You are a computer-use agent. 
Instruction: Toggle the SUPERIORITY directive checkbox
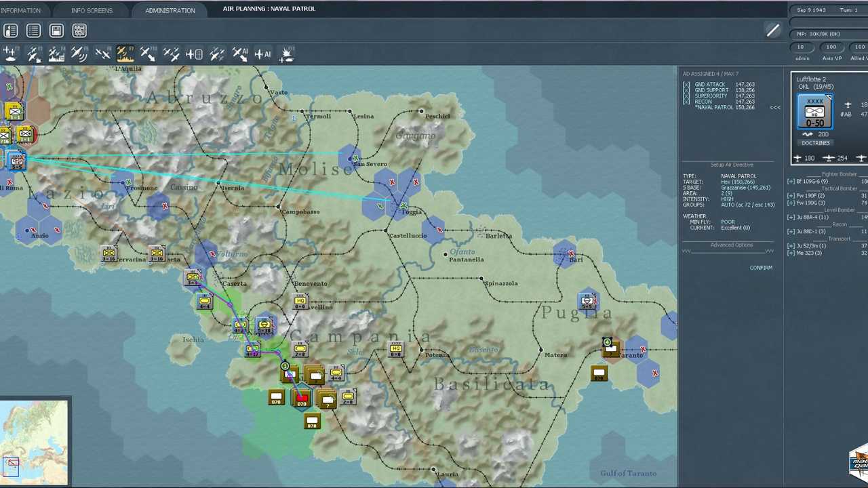point(686,96)
